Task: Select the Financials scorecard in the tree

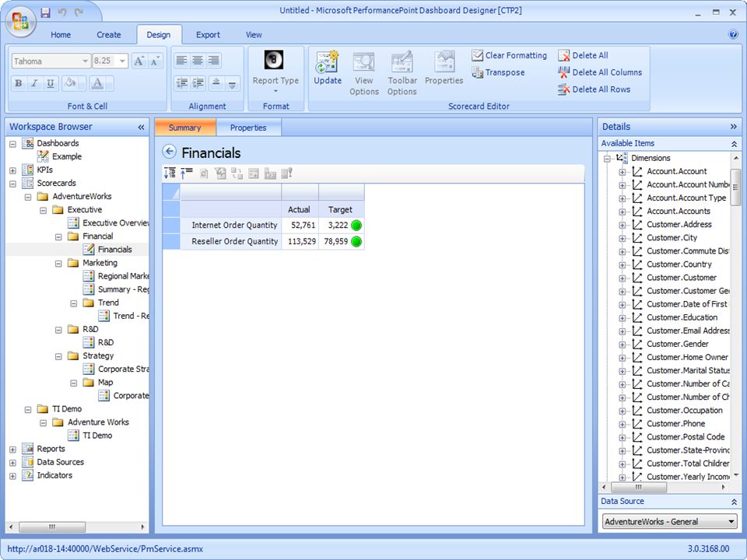Action: [114, 249]
